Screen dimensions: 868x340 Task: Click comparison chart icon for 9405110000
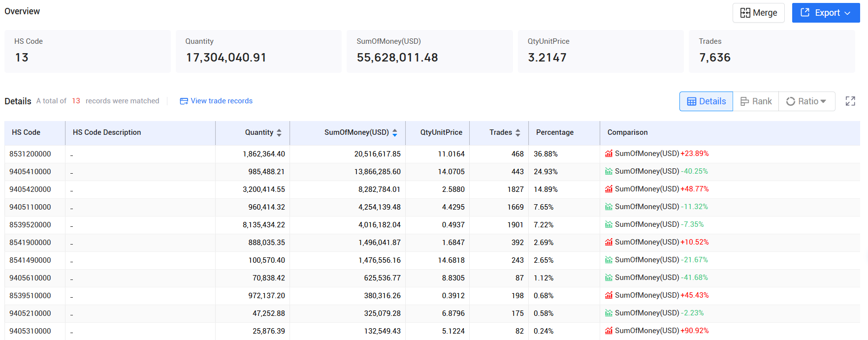click(609, 207)
